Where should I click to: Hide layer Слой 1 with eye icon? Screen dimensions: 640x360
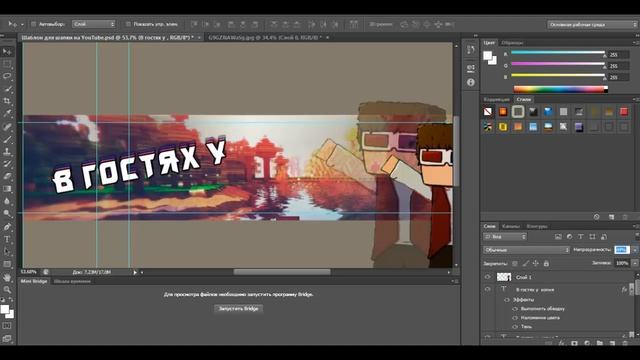click(487, 277)
